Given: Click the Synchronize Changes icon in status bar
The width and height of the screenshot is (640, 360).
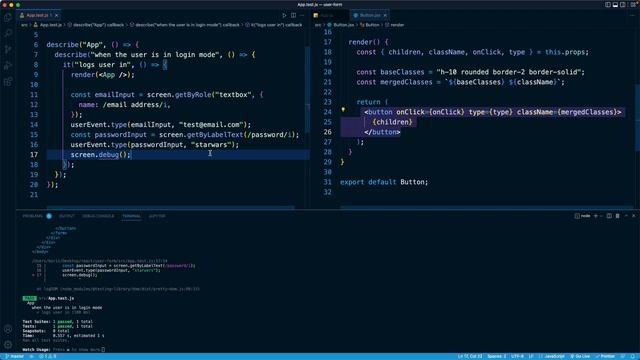Looking at the screenshot, I should 31,356.
